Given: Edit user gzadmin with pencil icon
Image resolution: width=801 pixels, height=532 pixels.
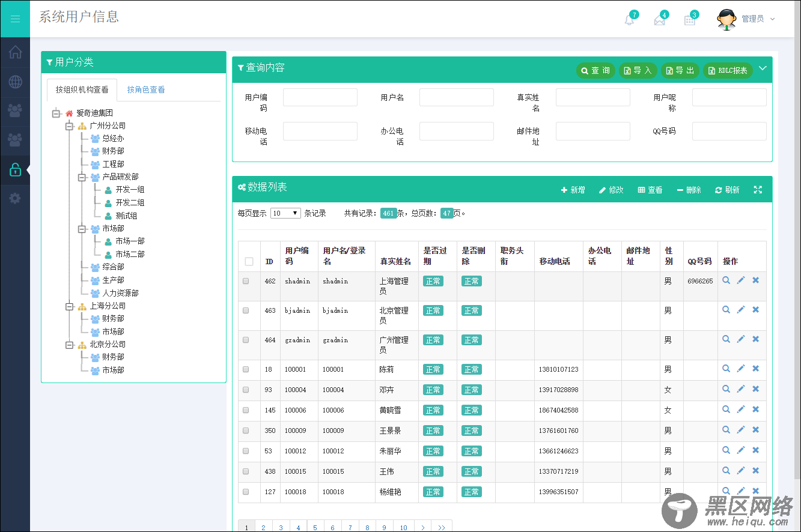Looking at the screenshot, I should pos(741,339).
